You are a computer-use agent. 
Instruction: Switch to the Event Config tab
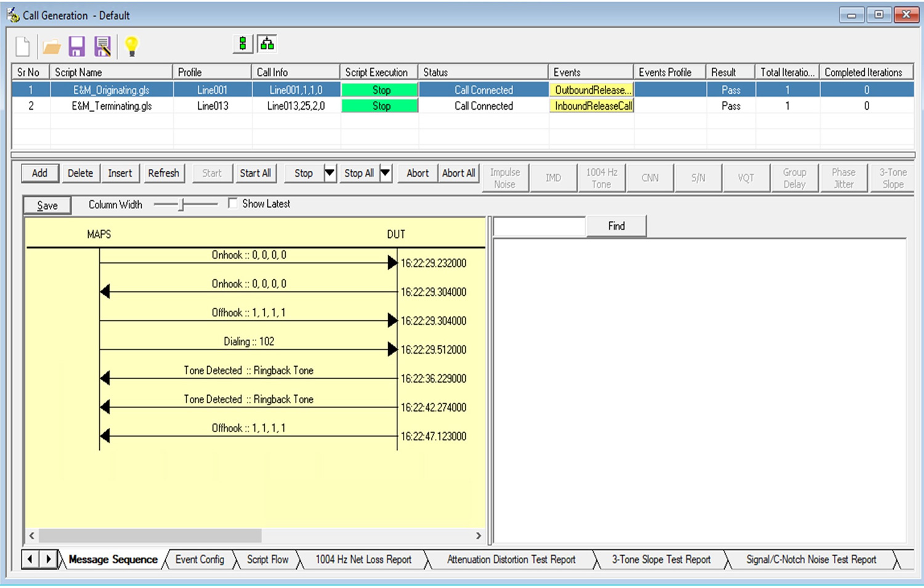coord(200,560)
